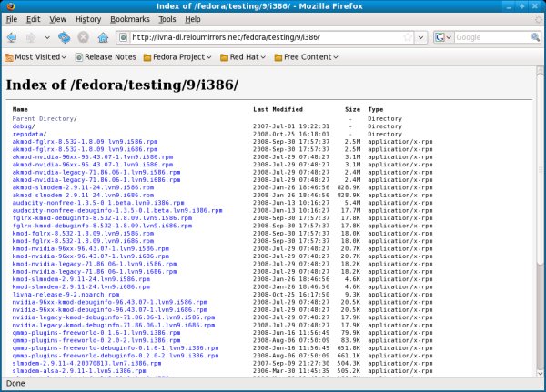Download kmod-slmodem-2.9.11-24.lvn9.i586.rpm
Screen dimensions: 546x392
(x=81, y=279)
